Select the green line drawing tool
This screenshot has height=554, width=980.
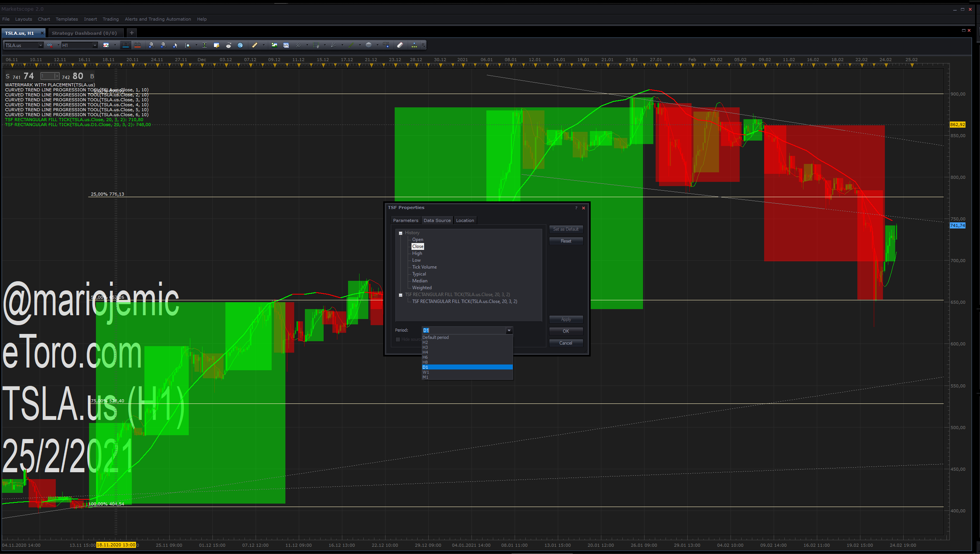click(351, 45)
